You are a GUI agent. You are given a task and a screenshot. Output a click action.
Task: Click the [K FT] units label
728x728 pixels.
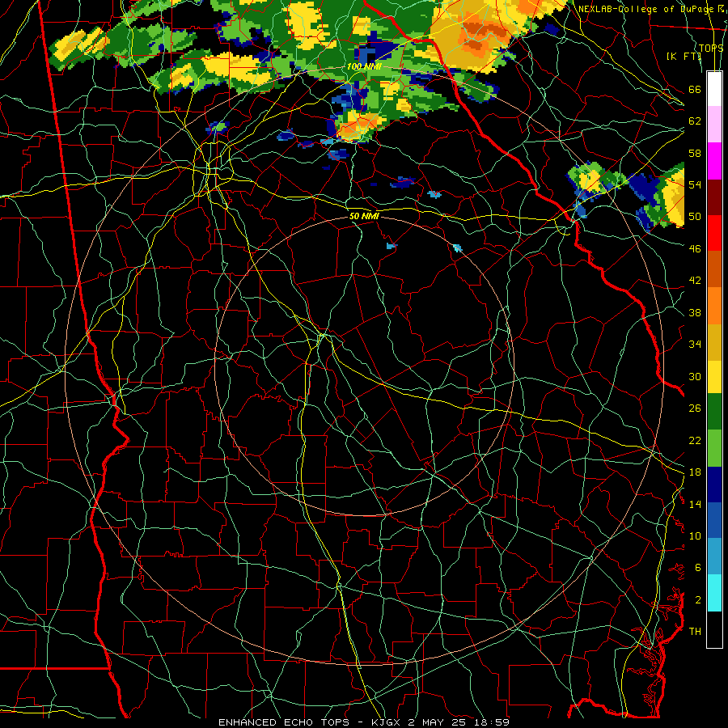684,56
